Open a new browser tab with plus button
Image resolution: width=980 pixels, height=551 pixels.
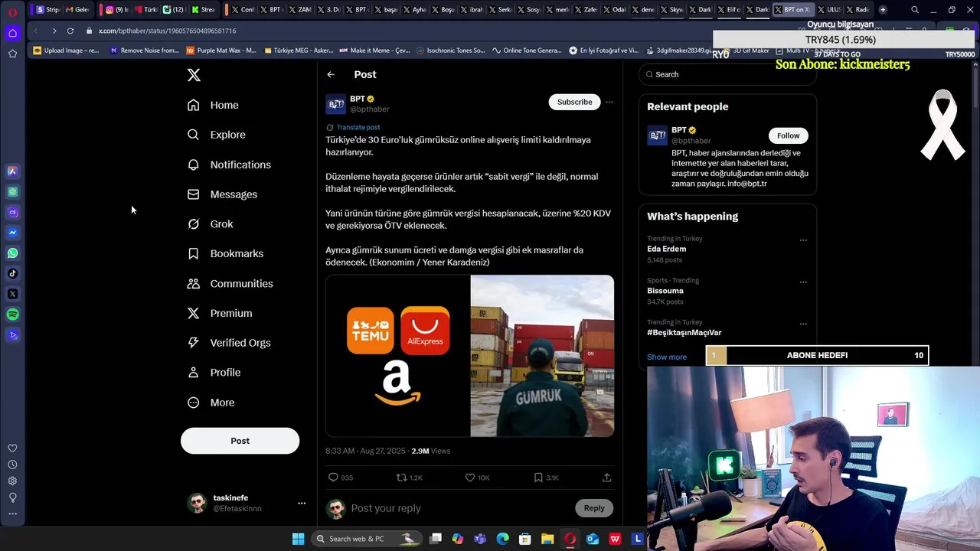(x=883, y=9)
